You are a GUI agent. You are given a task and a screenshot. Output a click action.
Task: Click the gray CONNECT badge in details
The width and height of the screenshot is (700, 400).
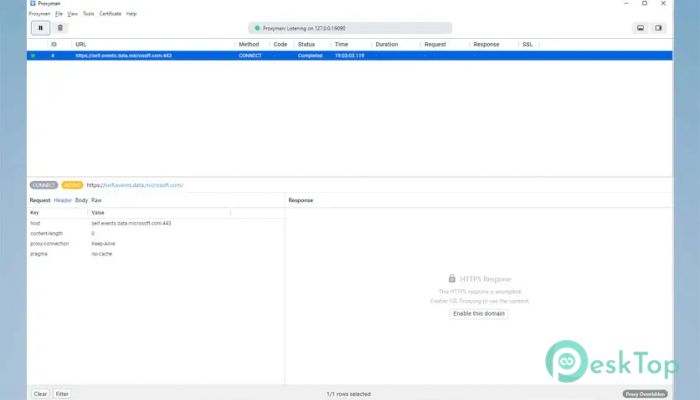coord(44,185)
